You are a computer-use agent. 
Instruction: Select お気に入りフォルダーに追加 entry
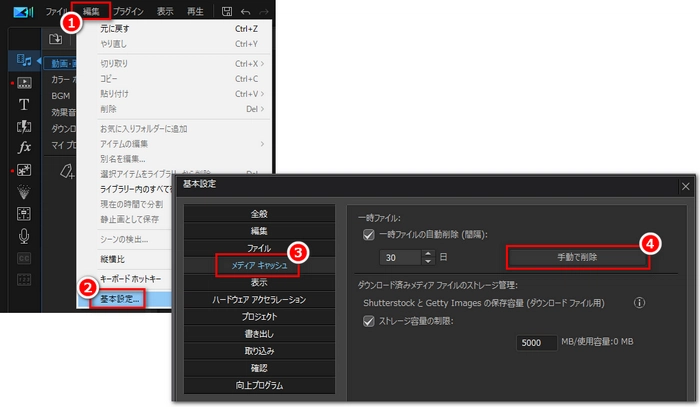click(x=174, y=129)
